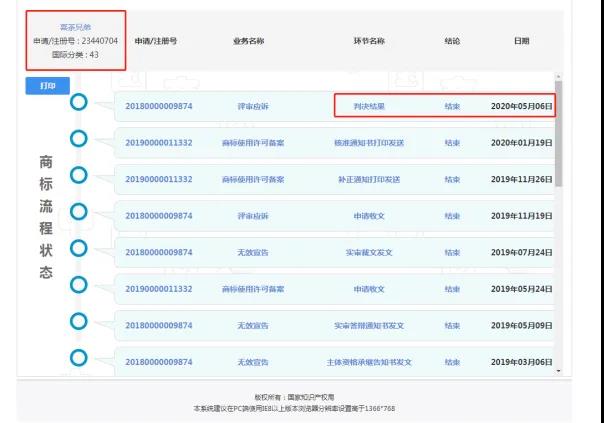Click 商标使用许可备案 in the 2019年11月26日 row

[x=253, y=180]
